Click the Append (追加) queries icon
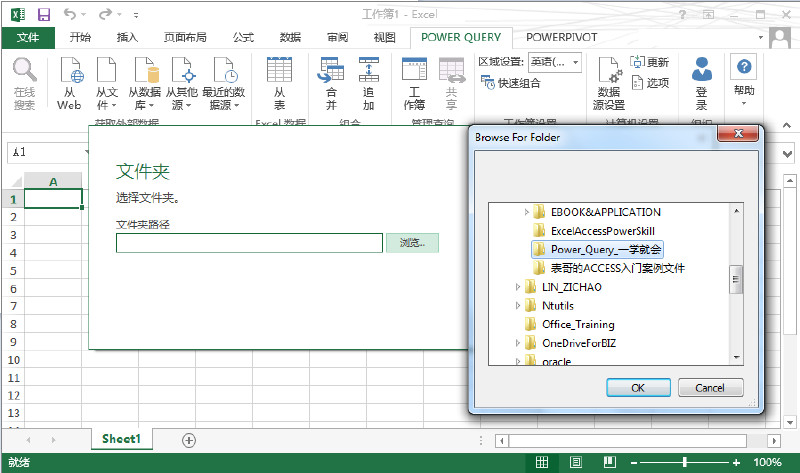Screen dimensions: 800x473 pyautogui.click(x=368, y=84)
